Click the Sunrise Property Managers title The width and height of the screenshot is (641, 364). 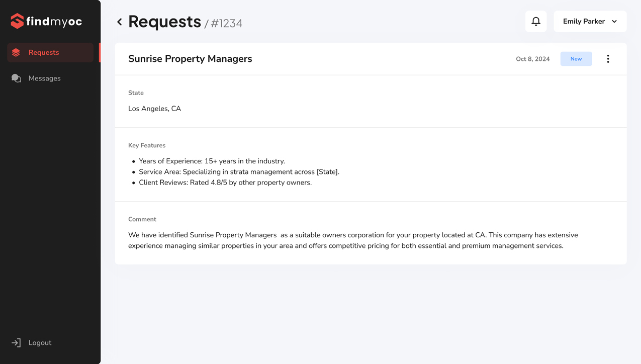(190, 59)
